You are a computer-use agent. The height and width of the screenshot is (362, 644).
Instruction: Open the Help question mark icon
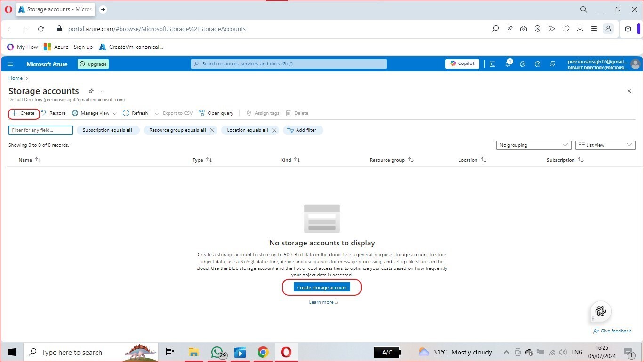coord(538,64)
